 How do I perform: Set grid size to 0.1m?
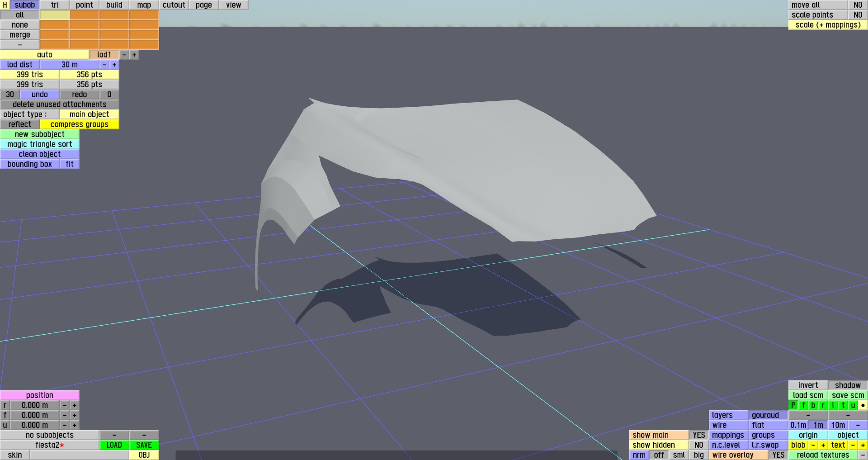pyautogui.click(x=798, y=425)
